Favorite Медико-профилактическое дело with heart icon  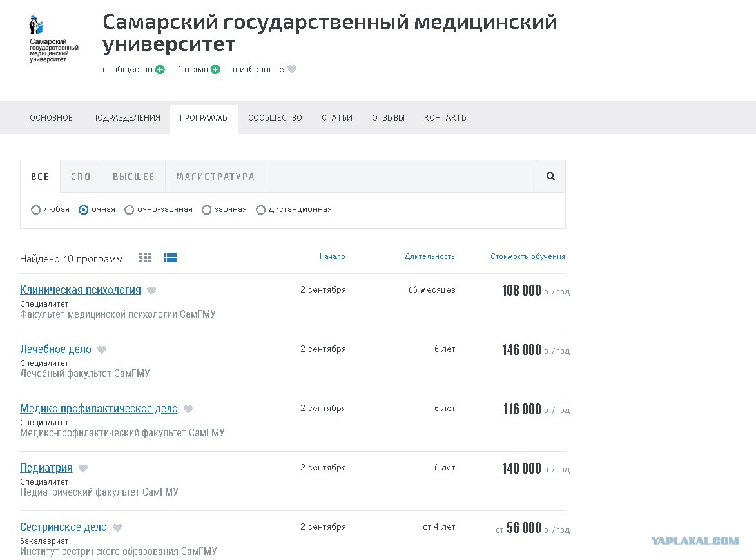click(x=188, y=409)
